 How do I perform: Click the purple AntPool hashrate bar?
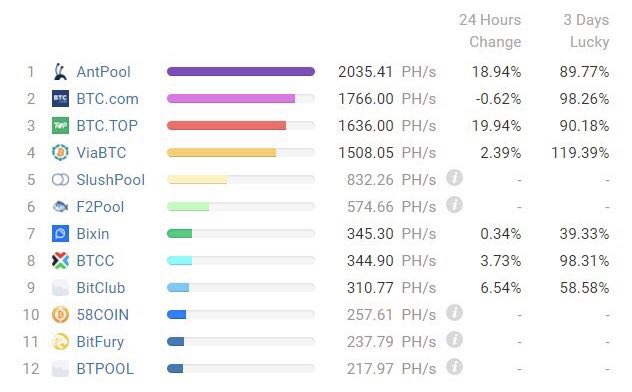[x=241, y=72]
